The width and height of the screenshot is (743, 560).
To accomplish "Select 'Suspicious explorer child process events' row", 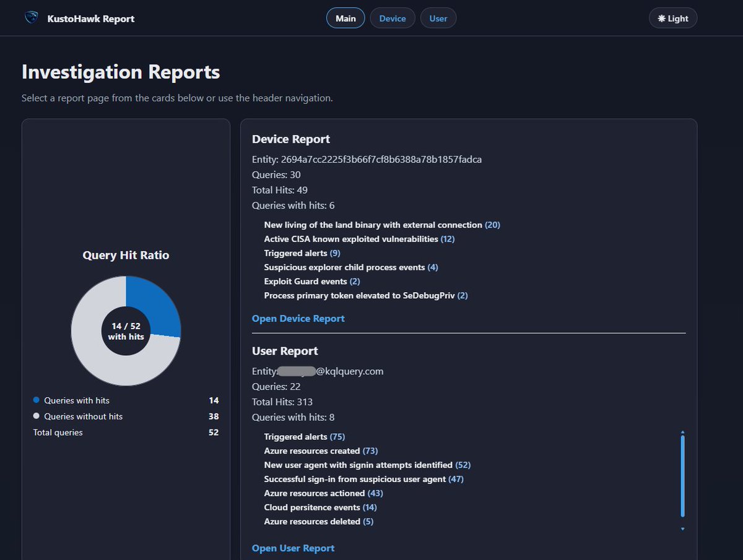I will [x=351, y=267].
